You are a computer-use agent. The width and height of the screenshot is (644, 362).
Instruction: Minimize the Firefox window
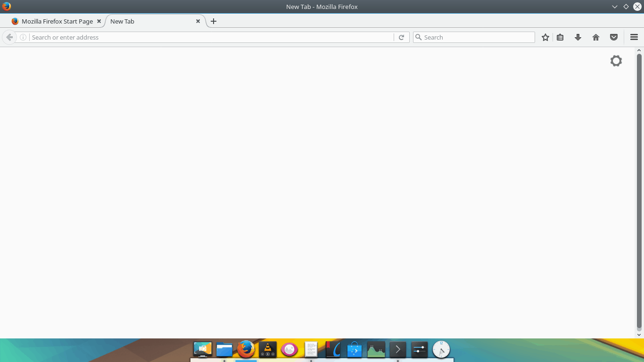pos(615,7)
